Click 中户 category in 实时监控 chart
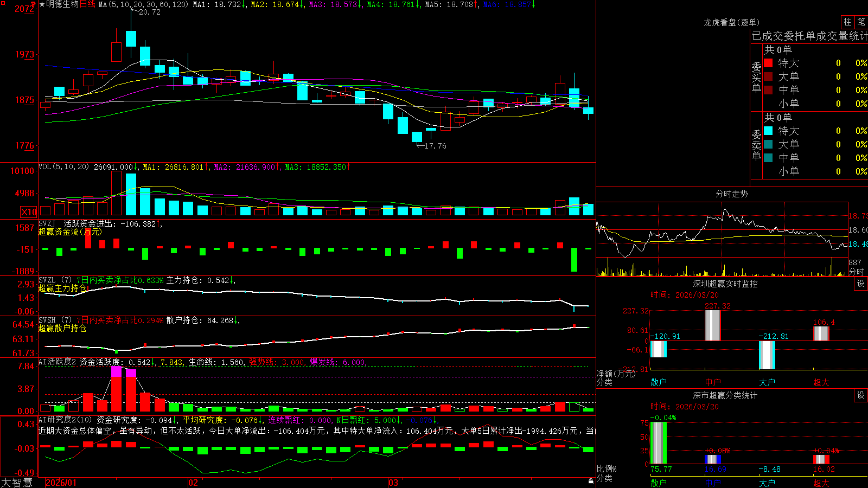 [x=713, y=382]
